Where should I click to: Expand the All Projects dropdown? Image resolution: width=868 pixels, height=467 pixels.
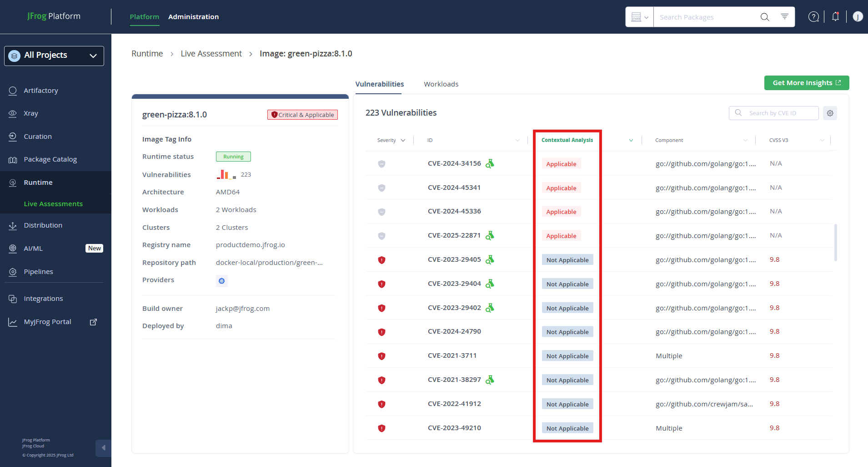pos(93,56)
